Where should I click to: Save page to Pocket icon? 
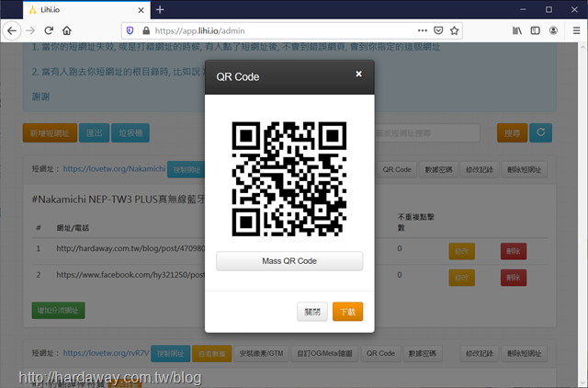[x=438, y=30]
